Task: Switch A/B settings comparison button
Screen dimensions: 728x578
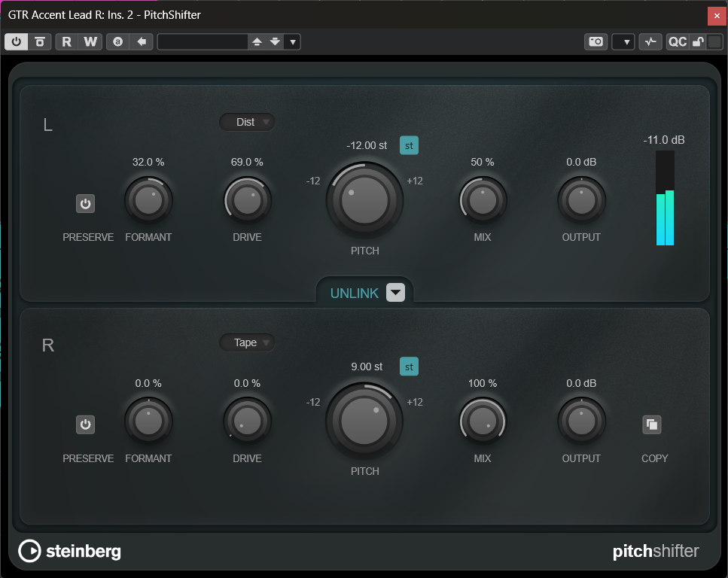Action: pyautogui.click(x=117, y=42)
